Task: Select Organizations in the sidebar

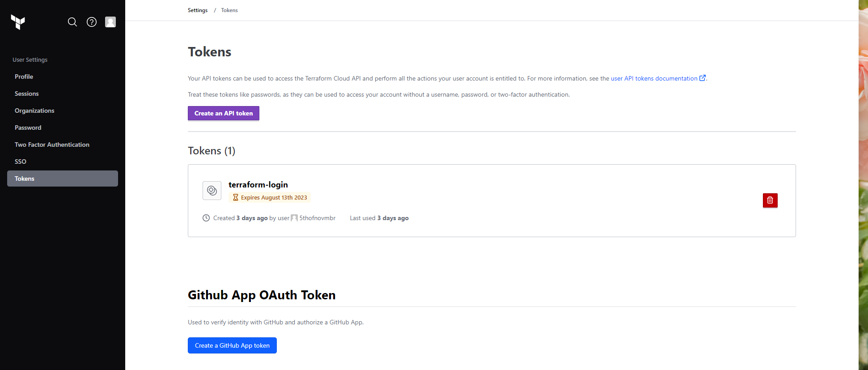Action: (34, 111)
